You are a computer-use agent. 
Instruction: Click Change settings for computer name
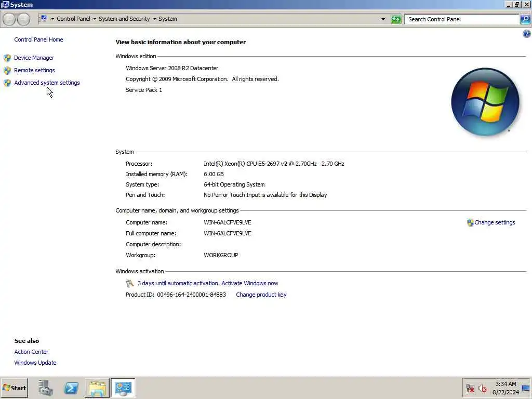point(495,222)
